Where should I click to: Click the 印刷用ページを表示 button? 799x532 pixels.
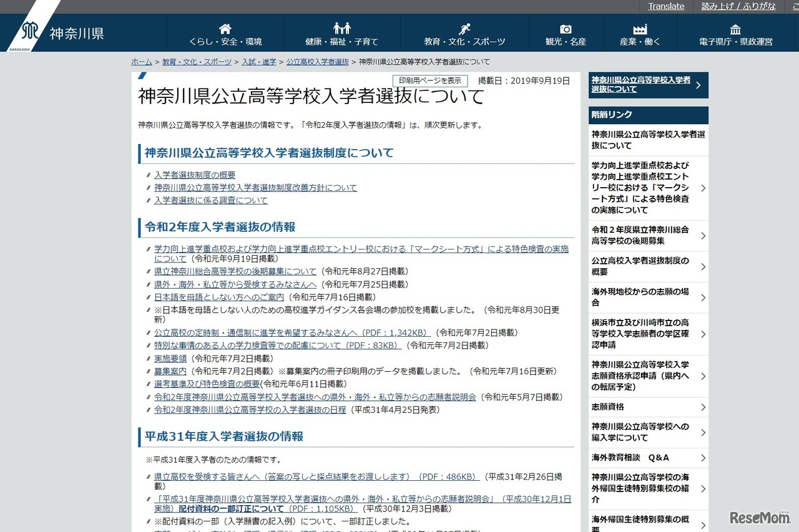tap(429, 80)
